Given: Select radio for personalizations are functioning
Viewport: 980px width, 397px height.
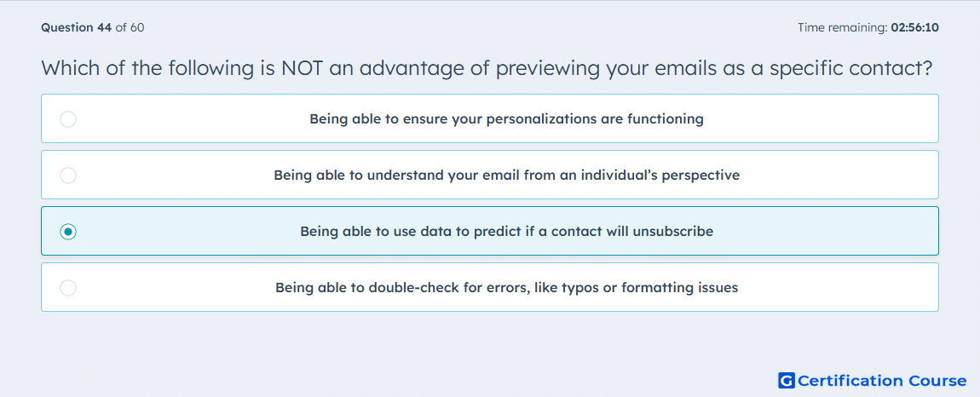Looking at the screenshot, I should (68, 118).
